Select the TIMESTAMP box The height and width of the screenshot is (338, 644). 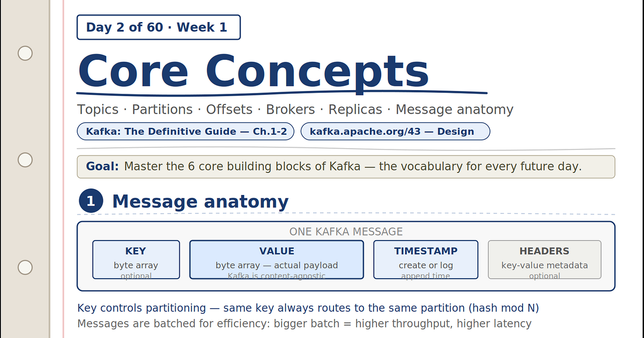pyautogui.click(x=426, y=260)
